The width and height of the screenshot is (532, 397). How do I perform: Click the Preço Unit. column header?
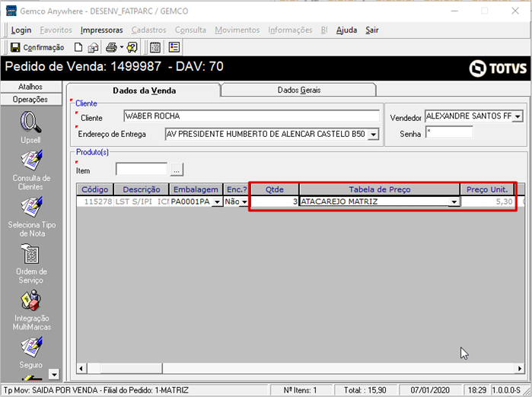click(487, 189)
